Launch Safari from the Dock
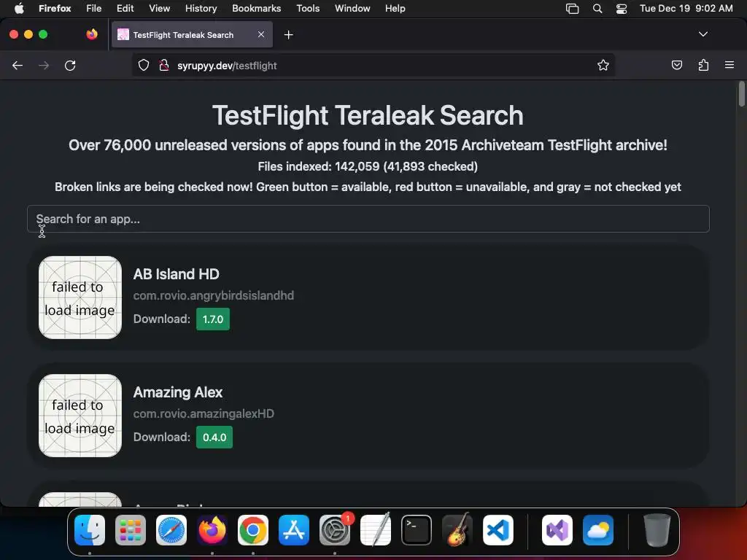This screenshot has width=747, height=560. (x=171, y=530)
